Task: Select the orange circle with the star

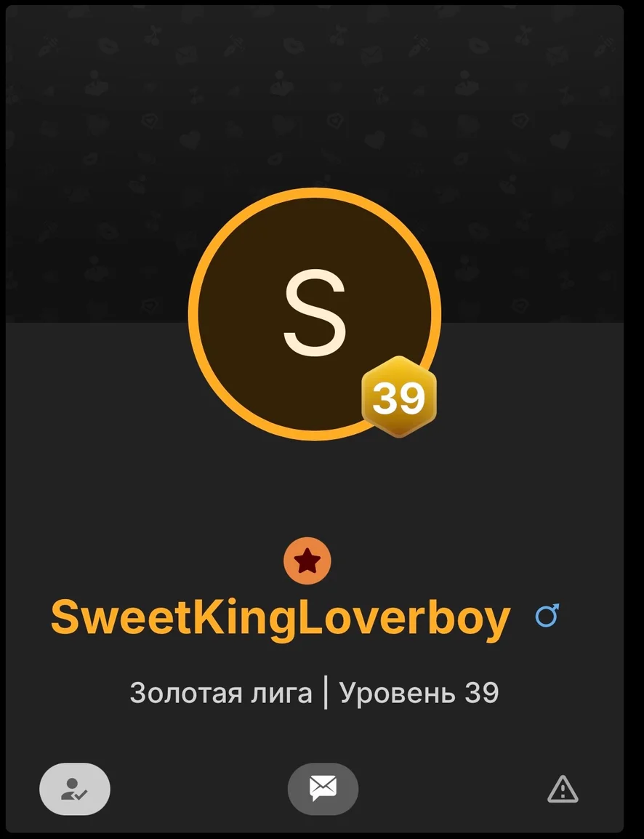Action: [x=307, y=561]
